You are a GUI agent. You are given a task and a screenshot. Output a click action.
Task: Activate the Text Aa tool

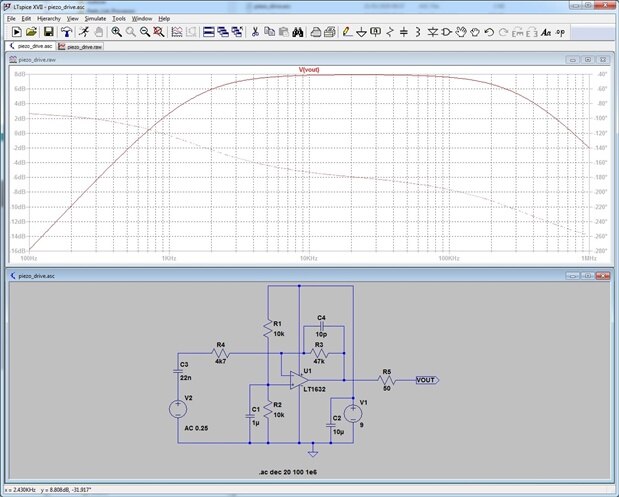point(546,32)
